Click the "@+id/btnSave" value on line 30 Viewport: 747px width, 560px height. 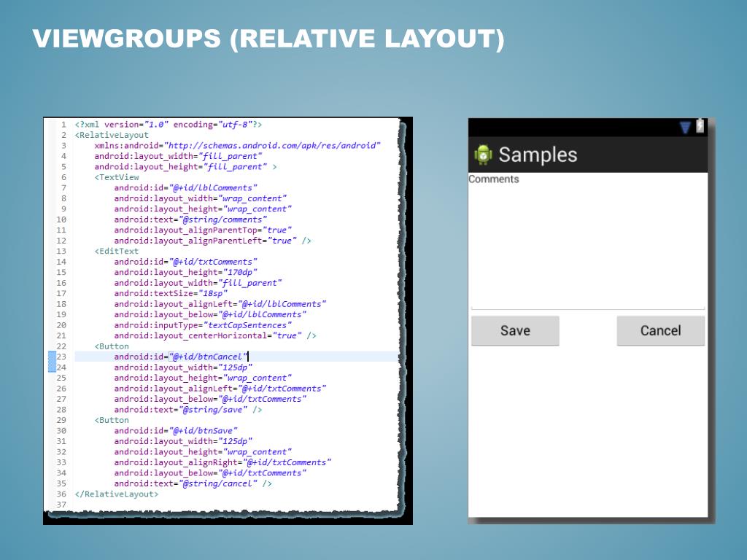203,430
